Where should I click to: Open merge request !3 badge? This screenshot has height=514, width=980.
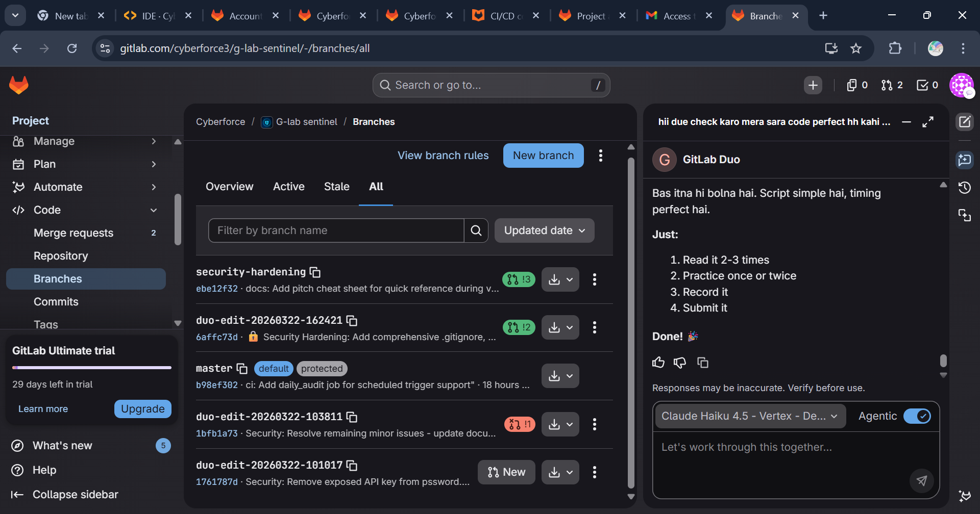(x=519, y=279)
